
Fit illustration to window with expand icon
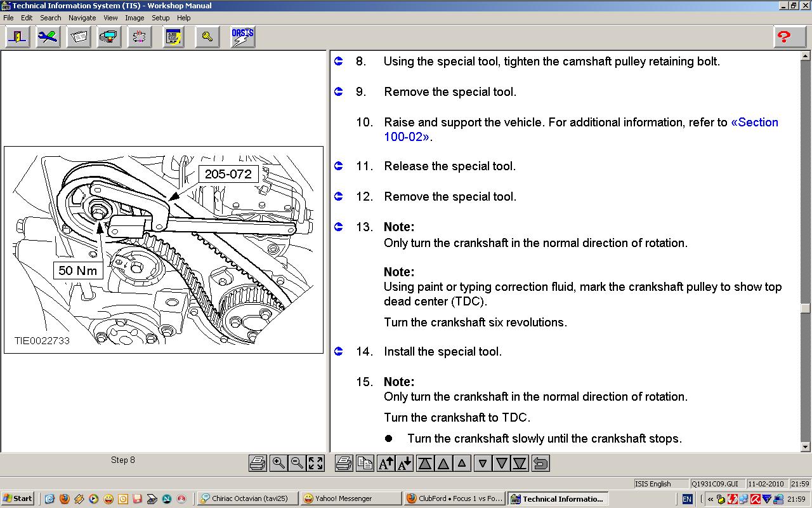click(316, 464)
